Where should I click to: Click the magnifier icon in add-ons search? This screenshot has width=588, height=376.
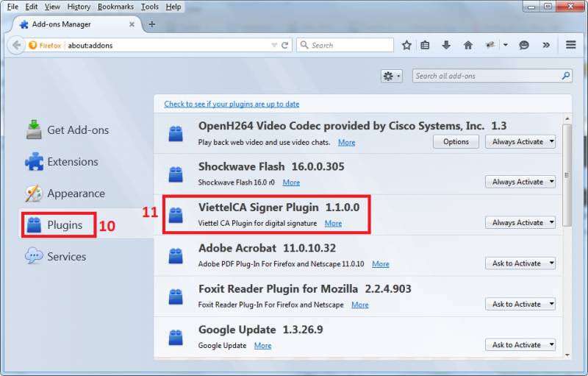565,76
